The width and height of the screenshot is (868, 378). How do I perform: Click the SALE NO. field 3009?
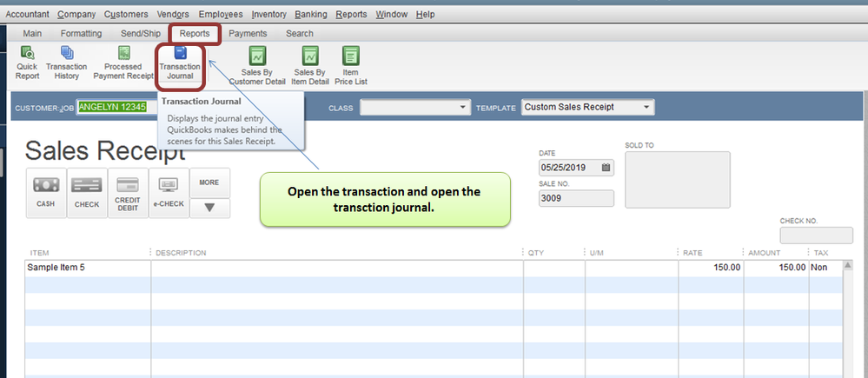[576, 198]
